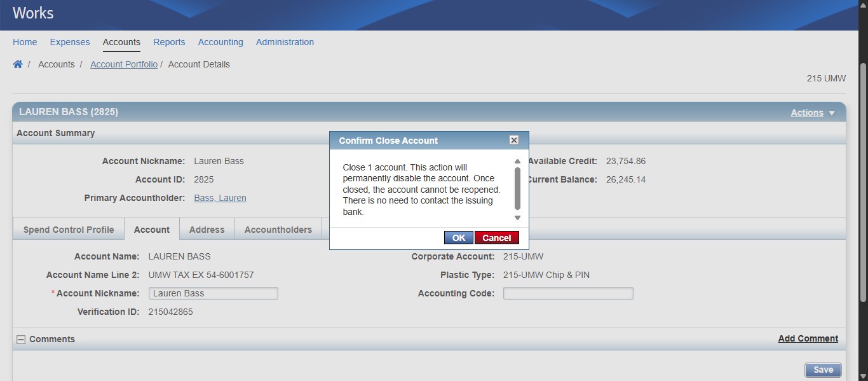The height and width of the screenshot is (381, 868).
Task: Close the Confirm Close Account dialog
Action: (x=514, y=141)
